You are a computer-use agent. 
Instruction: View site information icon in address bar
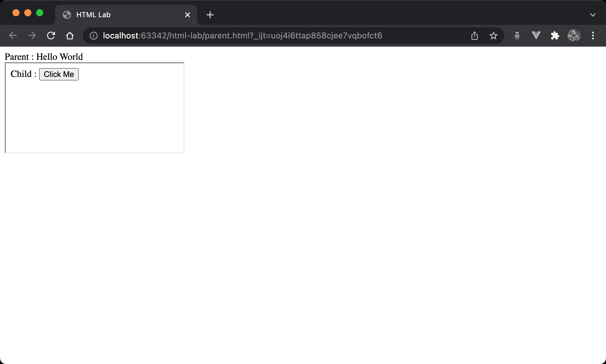(94, 36)
